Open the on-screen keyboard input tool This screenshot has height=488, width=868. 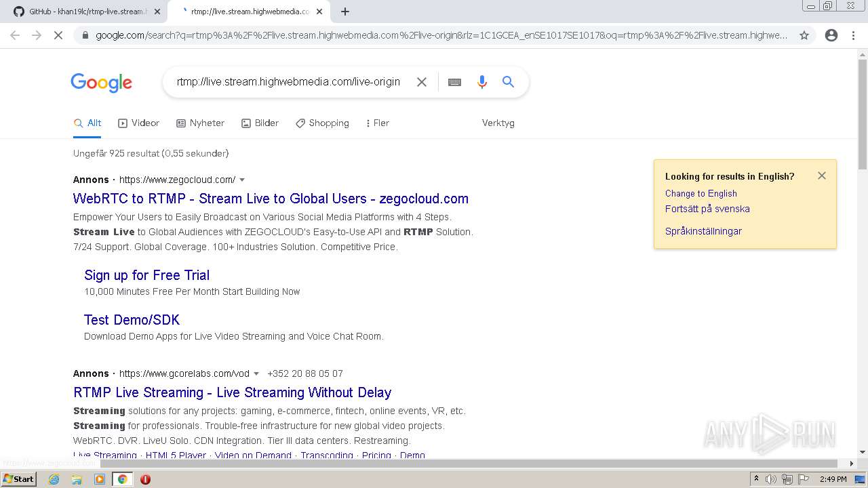pyautogui.click(x=454, y=82)
